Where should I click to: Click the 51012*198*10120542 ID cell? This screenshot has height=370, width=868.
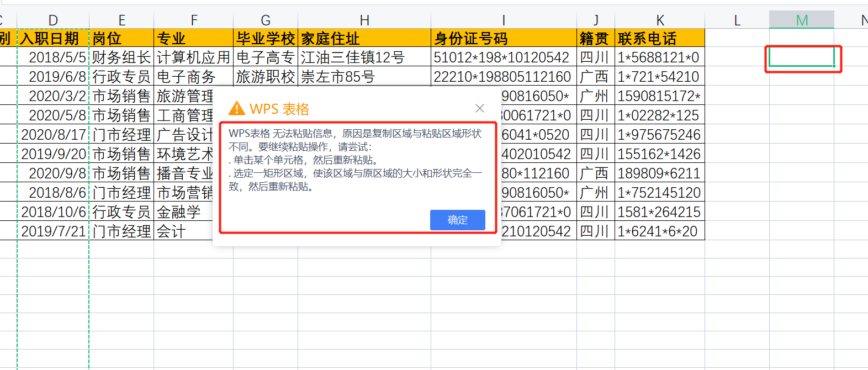(x=504, y=57)
